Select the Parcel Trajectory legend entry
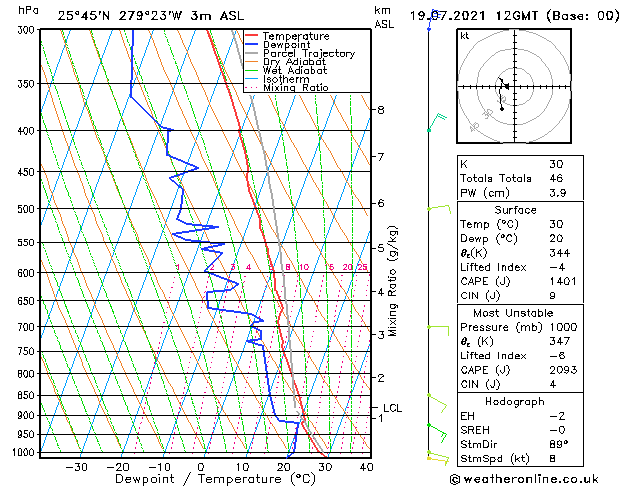The width and height of the screenshot is (629, 486). coord(300,53)
